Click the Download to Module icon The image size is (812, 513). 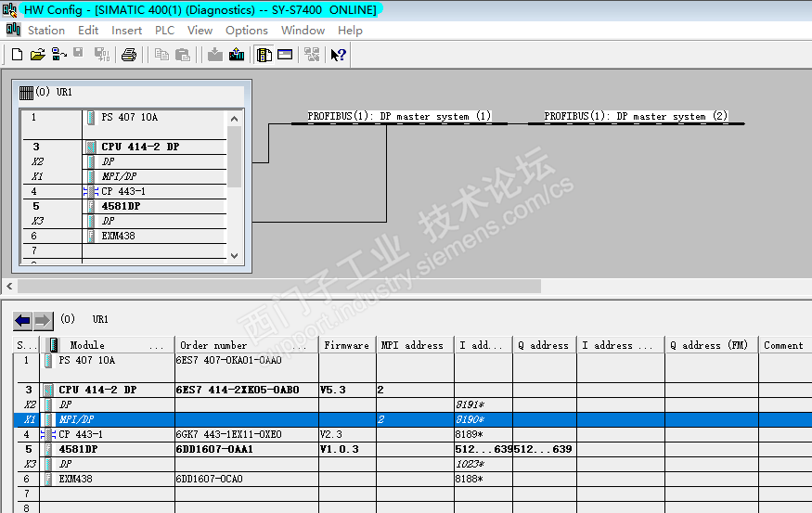(215, 55)
